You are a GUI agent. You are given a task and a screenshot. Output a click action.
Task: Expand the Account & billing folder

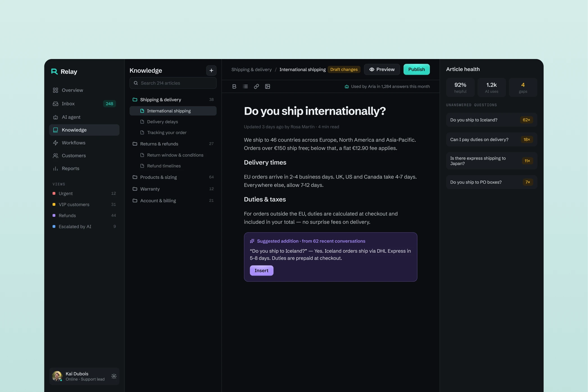point(173,201)
